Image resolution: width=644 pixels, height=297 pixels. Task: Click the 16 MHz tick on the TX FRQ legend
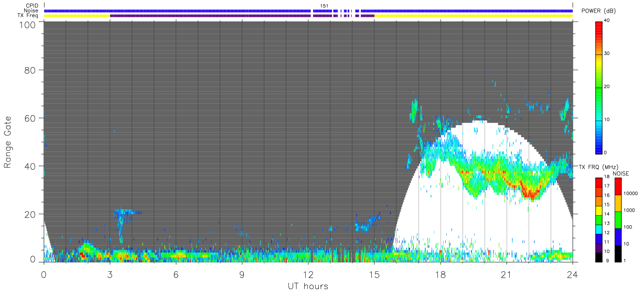point(606,195)
